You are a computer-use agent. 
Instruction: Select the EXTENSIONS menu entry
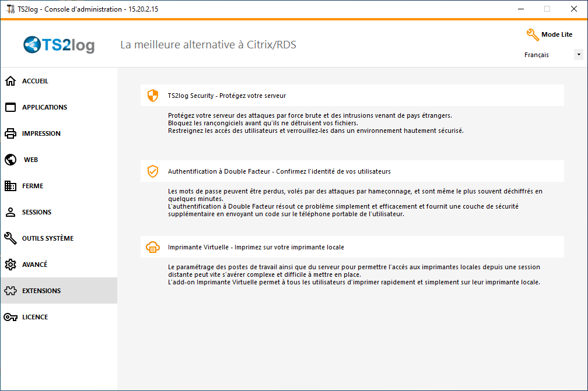[x=59, y=291]
